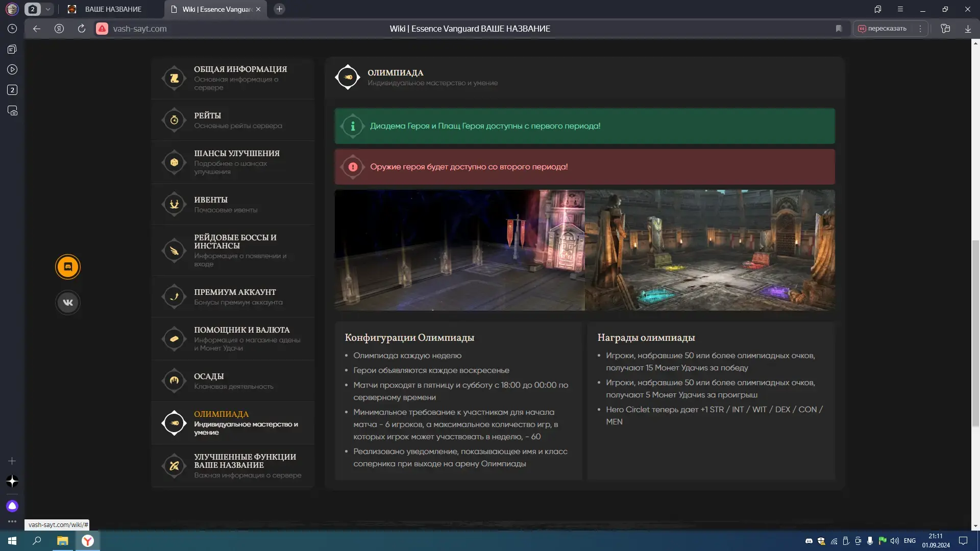Click the Осады claw icon
Image resolution: width=980 pixels, height=551 pixels.
pyautogui.click(x=174, y=381)
